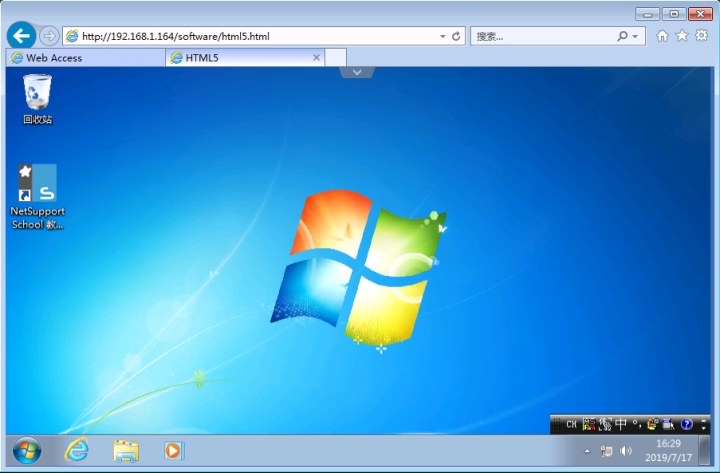This screenshot has width=720, height=473.
Task: Select the HTML5 tab
Action: click(x=245, y=58)
